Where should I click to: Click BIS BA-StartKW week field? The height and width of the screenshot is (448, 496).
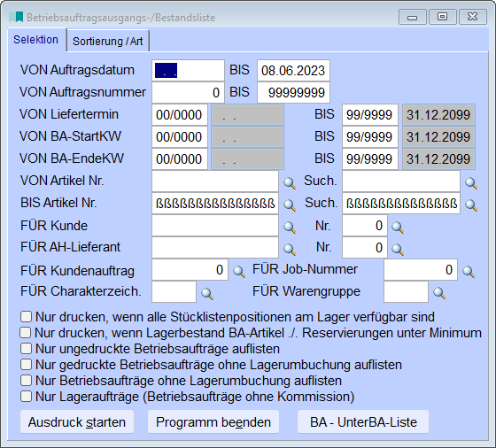pos(370,136)
